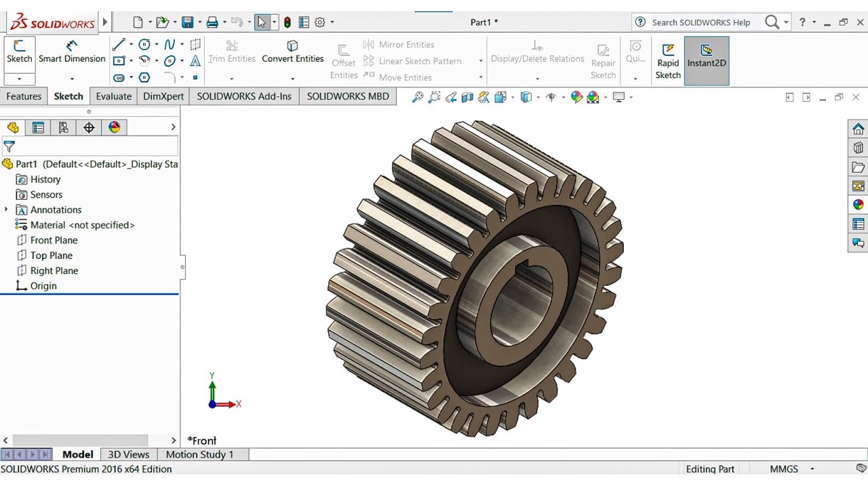Screen dimensions: 868x488
Task: Click the feature tree horizontal scrollbar
Action: tap(80, 441)
